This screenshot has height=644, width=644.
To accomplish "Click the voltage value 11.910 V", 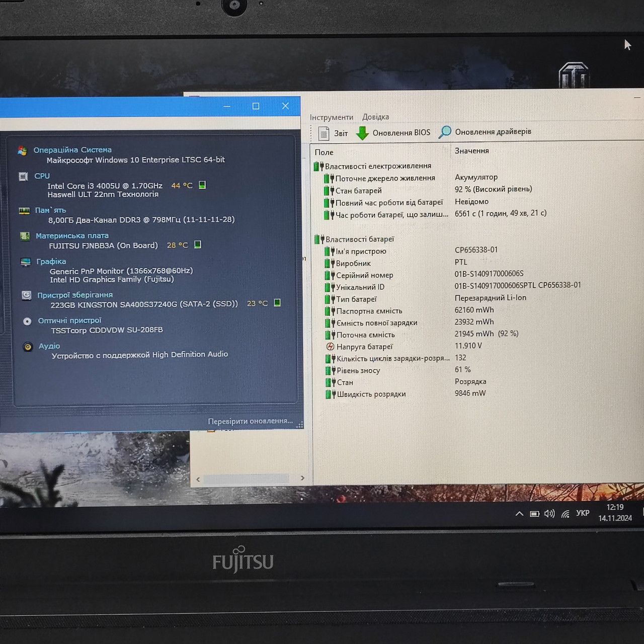I will [x=468, y=346].
